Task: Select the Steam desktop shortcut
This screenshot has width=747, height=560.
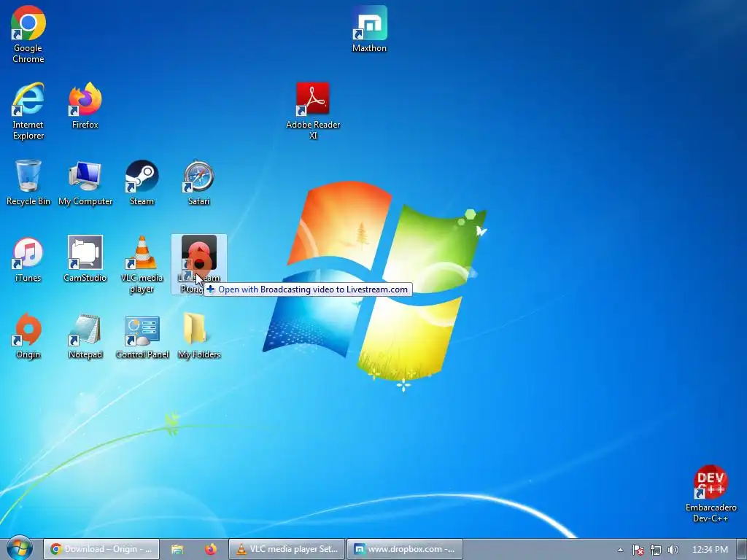Action: pos(142,183)
